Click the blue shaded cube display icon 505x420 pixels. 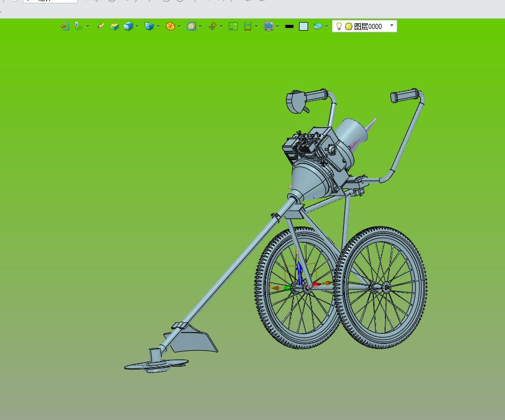[128, 26]
